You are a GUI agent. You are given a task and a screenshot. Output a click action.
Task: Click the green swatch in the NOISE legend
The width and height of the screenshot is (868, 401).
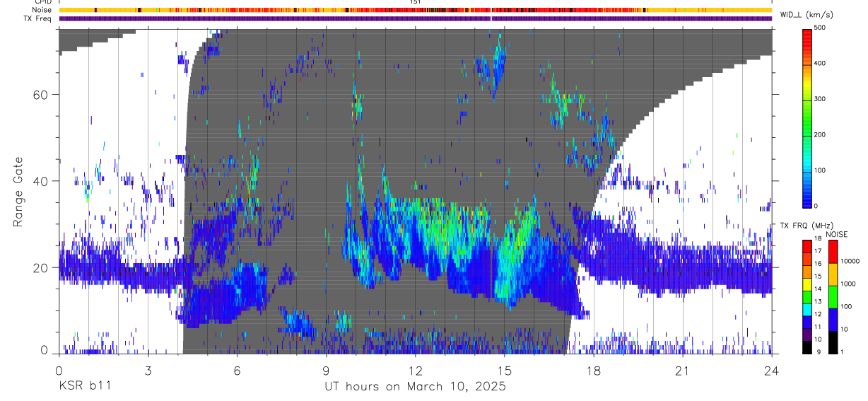[x=833, y=296]
